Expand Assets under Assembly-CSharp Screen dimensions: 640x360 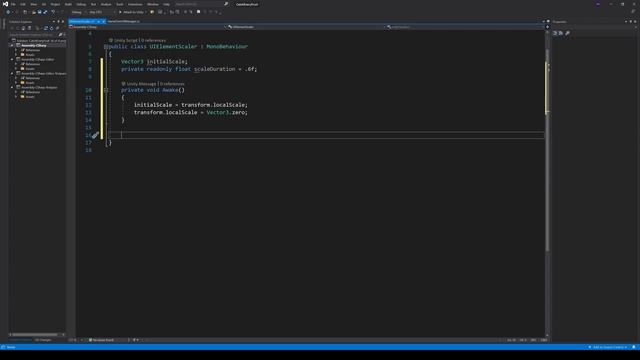coord(16,55)
